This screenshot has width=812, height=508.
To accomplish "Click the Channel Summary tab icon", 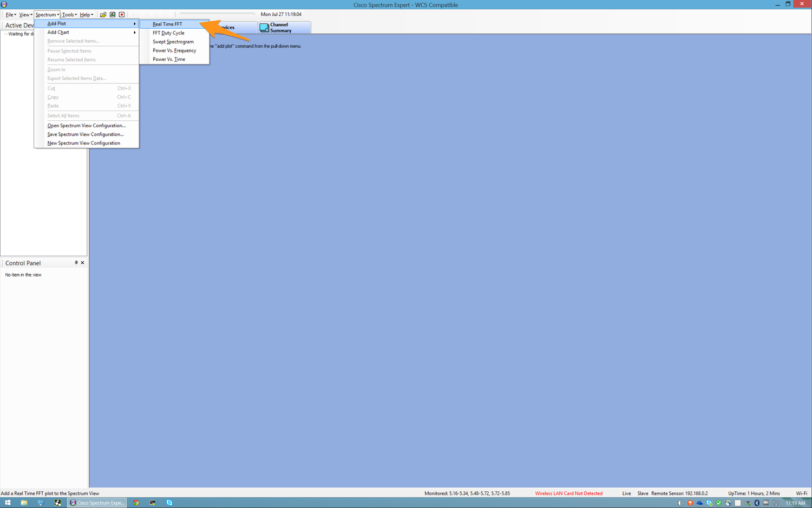I will [264, 28].
